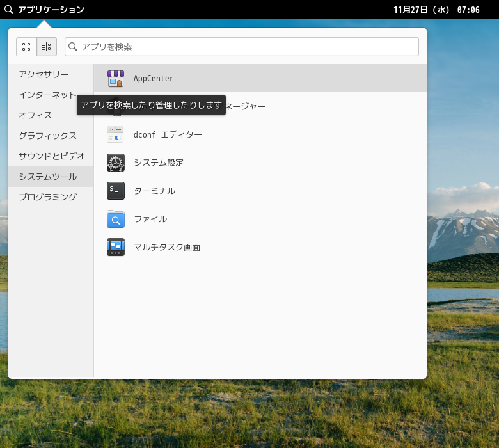This screenshot has width=499, height=448.
Task: Open ターミナル via its black terminal icon
Action: 116,191
